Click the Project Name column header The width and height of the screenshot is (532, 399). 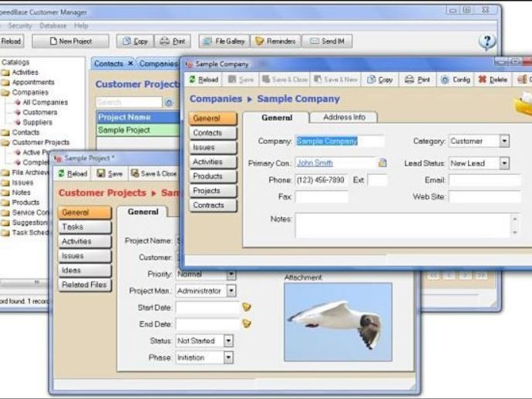(138, 117)
